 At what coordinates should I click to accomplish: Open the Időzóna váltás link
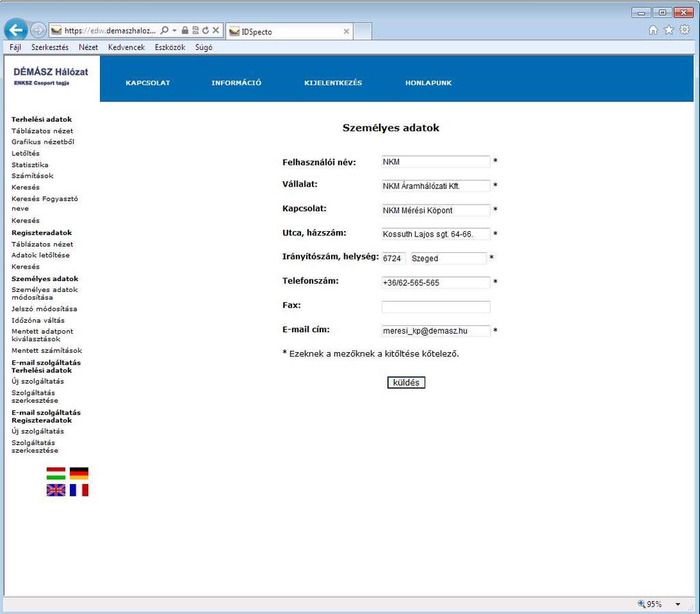(38, 321)
